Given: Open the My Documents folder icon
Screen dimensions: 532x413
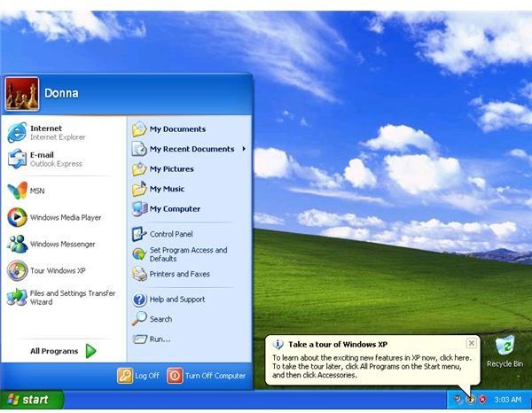Looking at the screenshot, I should click(x=139, y=129).
